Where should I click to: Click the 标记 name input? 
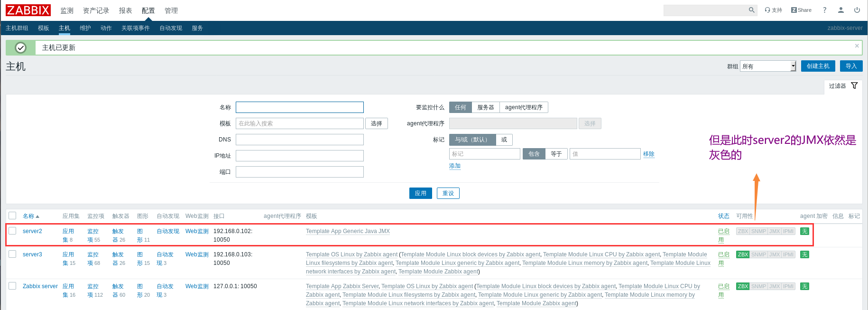coord(485,154)
